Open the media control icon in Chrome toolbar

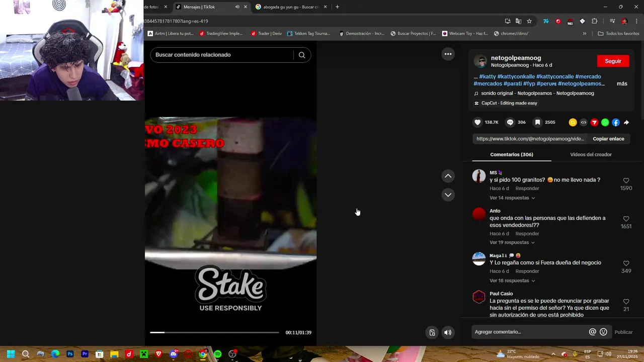coord(612,21)
